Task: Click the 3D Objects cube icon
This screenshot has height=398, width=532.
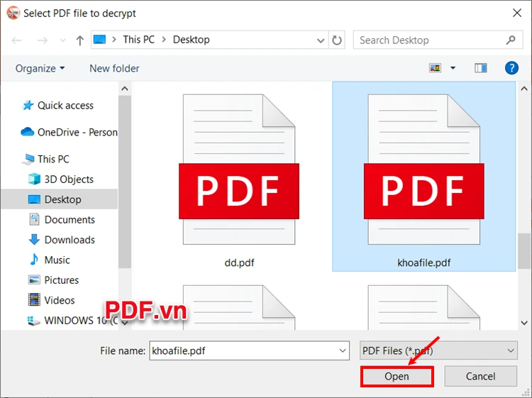Action: pyautogui.click(x=34, y=179)
